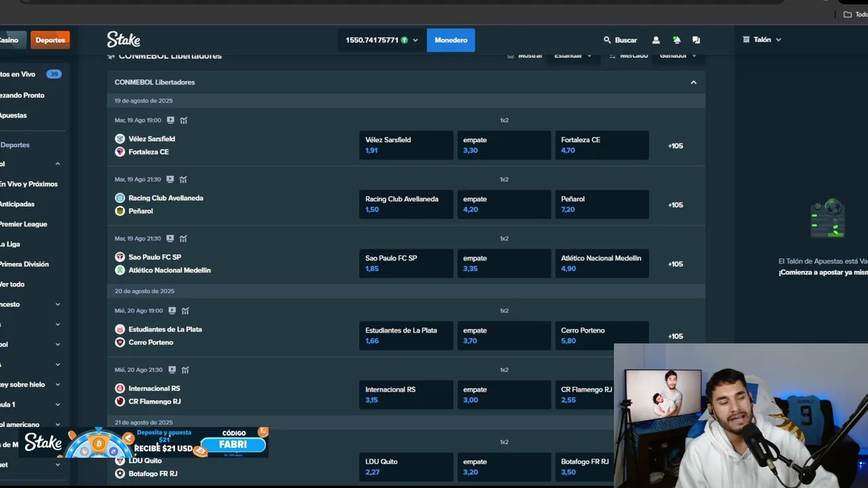Open live stream icon for Vélez Sarsfield match
868x488 pixels.
[x=171, y=120]
